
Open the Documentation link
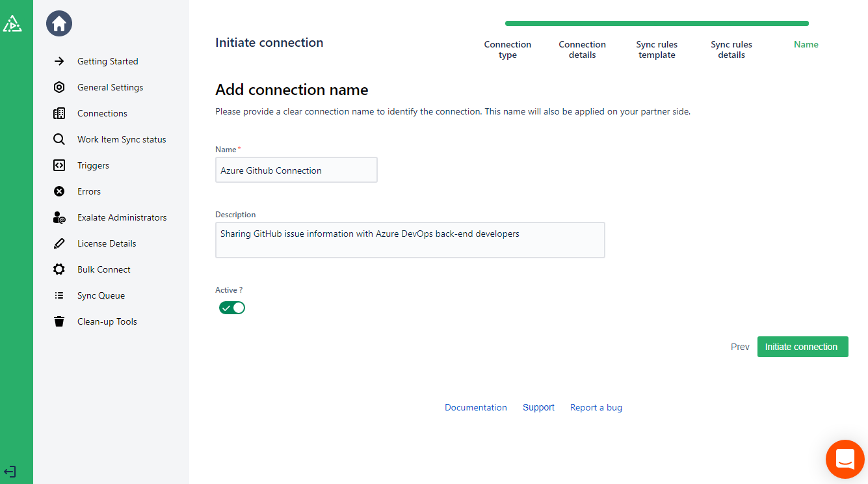point(475,407)
